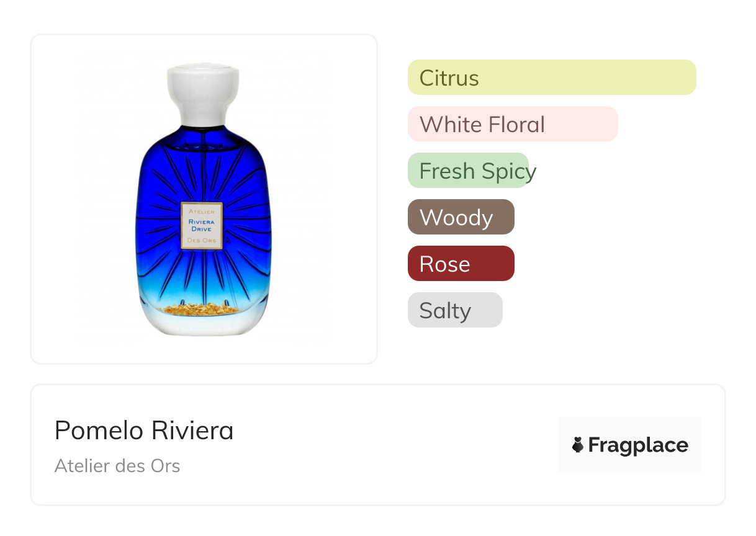Open the Atelier des Ors brand link
Viewport: 756px width, 536px height.
click(117, 465)
